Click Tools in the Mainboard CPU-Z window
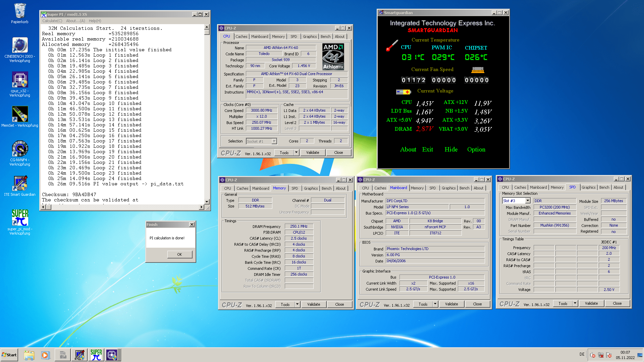Screen dimensions: 644x362 [x=423, y=304]
